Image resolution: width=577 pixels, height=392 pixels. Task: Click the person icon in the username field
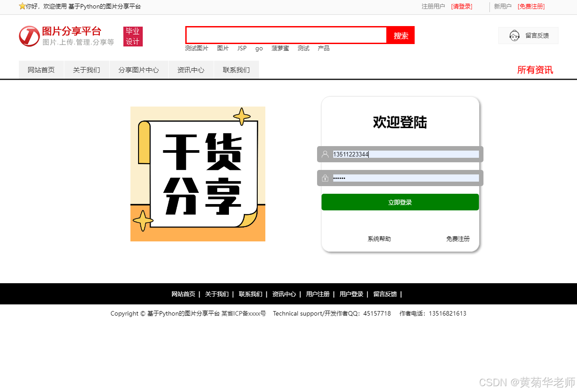click(x=325, y=154)
